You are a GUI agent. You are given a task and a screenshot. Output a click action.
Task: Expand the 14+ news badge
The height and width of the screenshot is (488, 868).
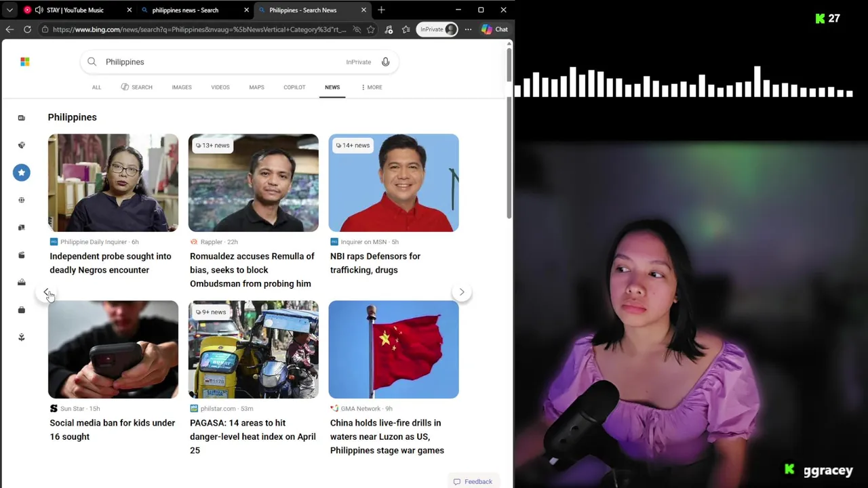(x=353, y=145)
